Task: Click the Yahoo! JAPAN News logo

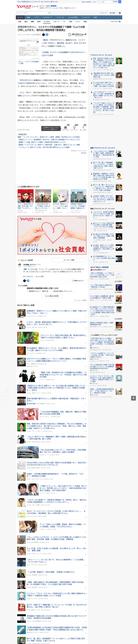Action: pos(27,7)
